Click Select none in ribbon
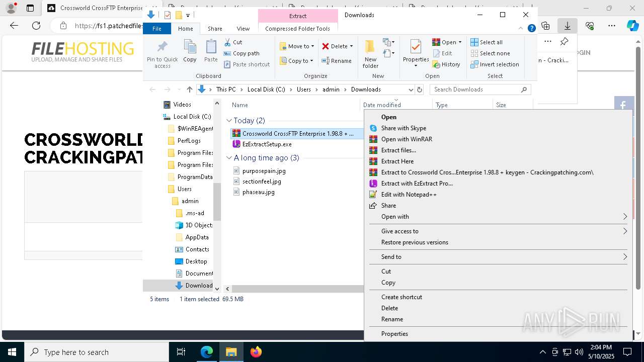 [x=491, y=53]
